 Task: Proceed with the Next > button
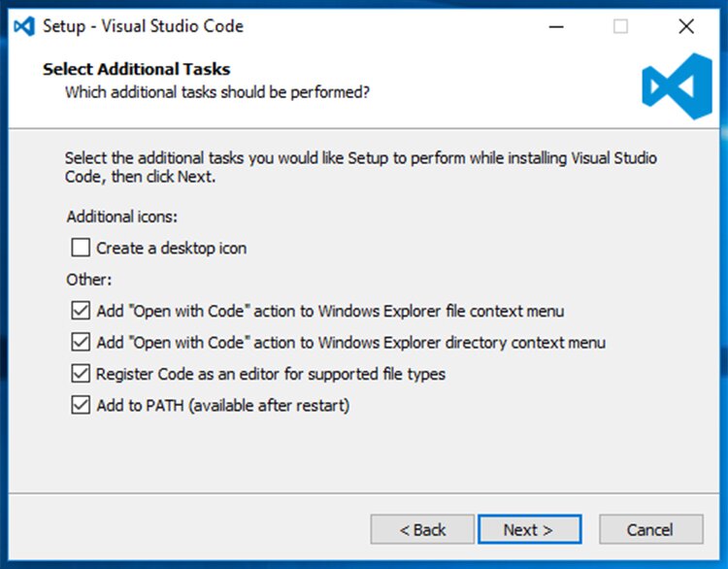(530, 529)
